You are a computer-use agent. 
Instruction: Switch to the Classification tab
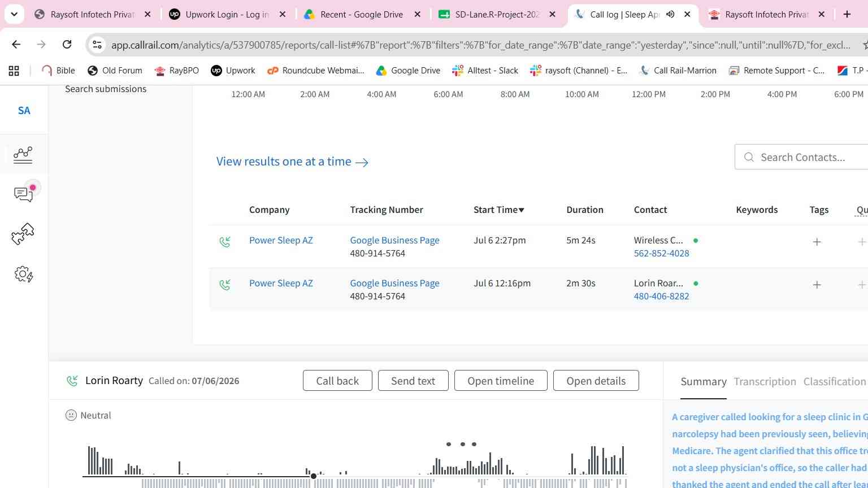(835, 382)
